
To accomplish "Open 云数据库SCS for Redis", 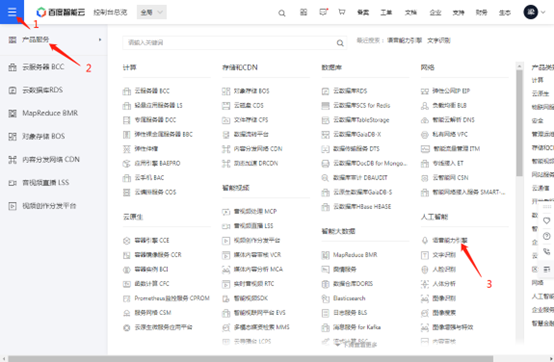I will point(361,105).
